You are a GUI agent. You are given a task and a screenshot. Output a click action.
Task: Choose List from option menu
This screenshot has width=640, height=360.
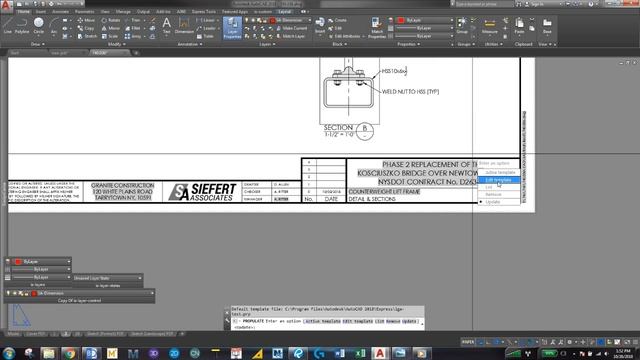[499, 187]
